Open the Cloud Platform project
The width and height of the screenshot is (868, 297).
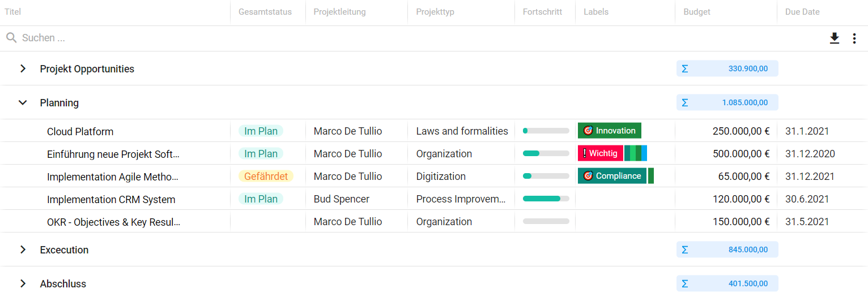[80, 132]
